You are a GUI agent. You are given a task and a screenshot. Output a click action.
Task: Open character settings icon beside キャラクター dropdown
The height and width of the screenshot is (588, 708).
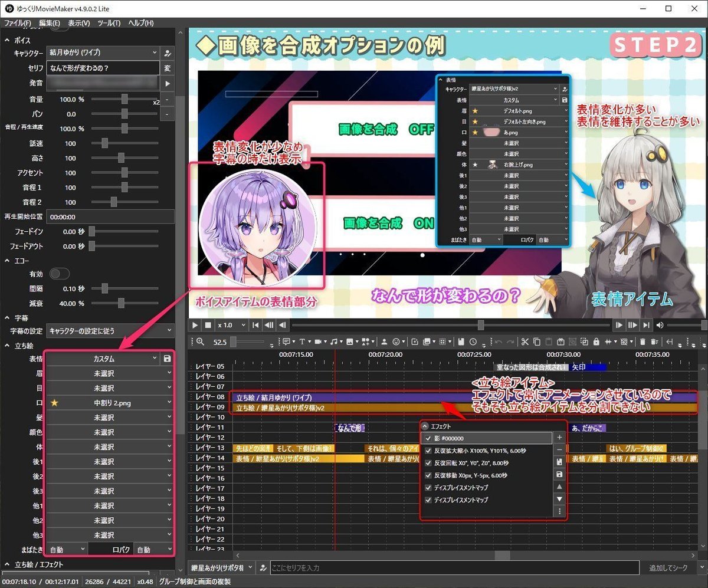click(168, 53)
